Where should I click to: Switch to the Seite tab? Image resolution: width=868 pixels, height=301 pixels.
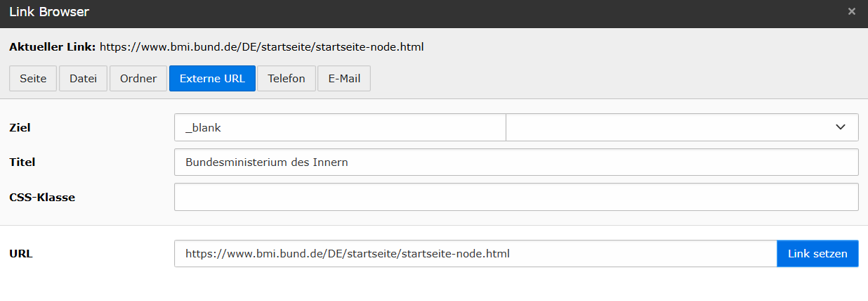(33, 79)
